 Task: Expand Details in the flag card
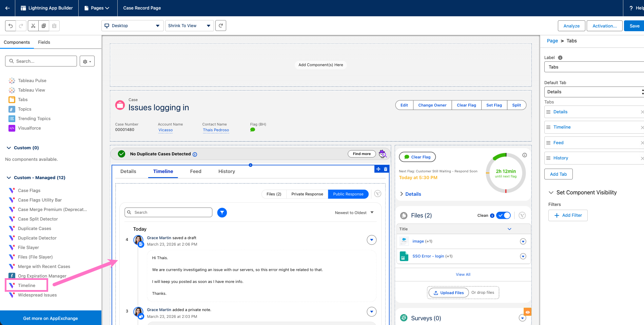410,194
